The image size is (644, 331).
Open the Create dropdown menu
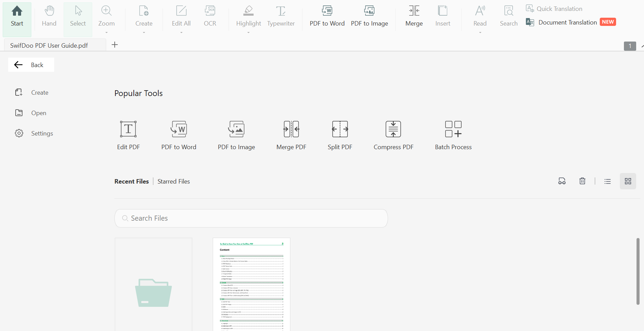pyautogui.click(x=144, y=32)
